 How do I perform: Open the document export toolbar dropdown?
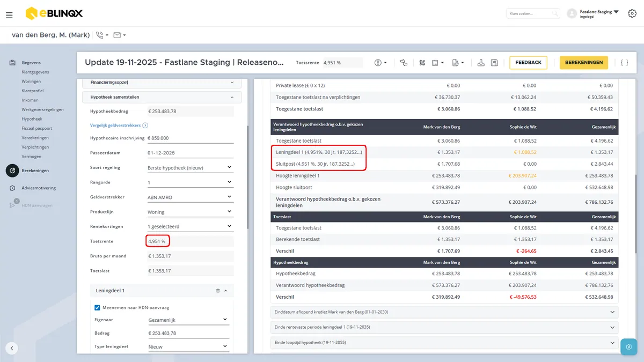click(458, 63)
